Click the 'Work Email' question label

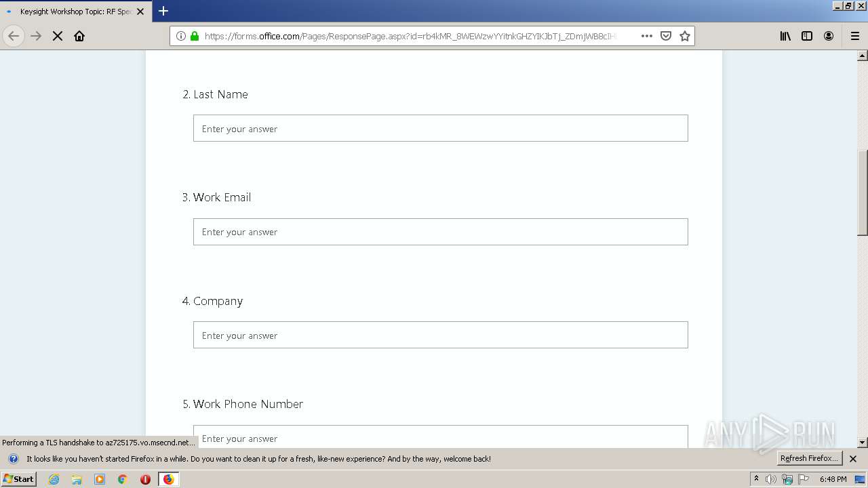[222, 197]
